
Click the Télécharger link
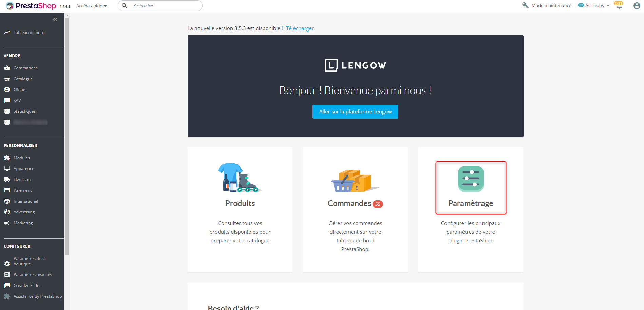click(300, 28)
